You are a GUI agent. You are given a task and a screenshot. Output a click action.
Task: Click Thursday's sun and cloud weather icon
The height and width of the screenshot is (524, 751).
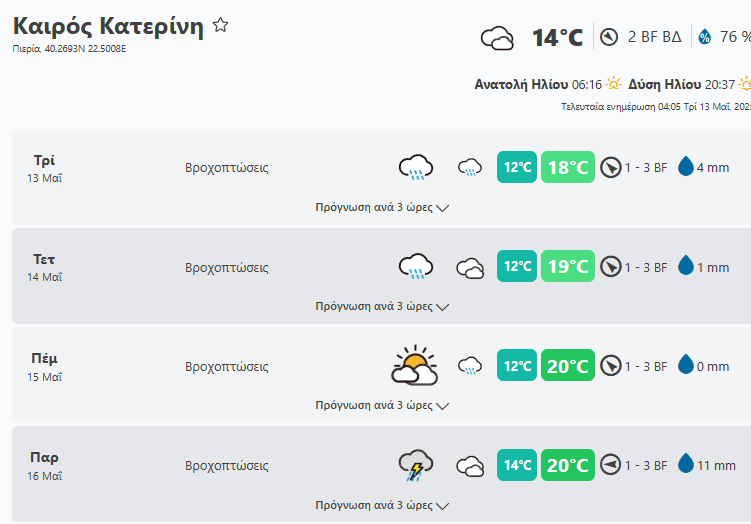(414, 366)
